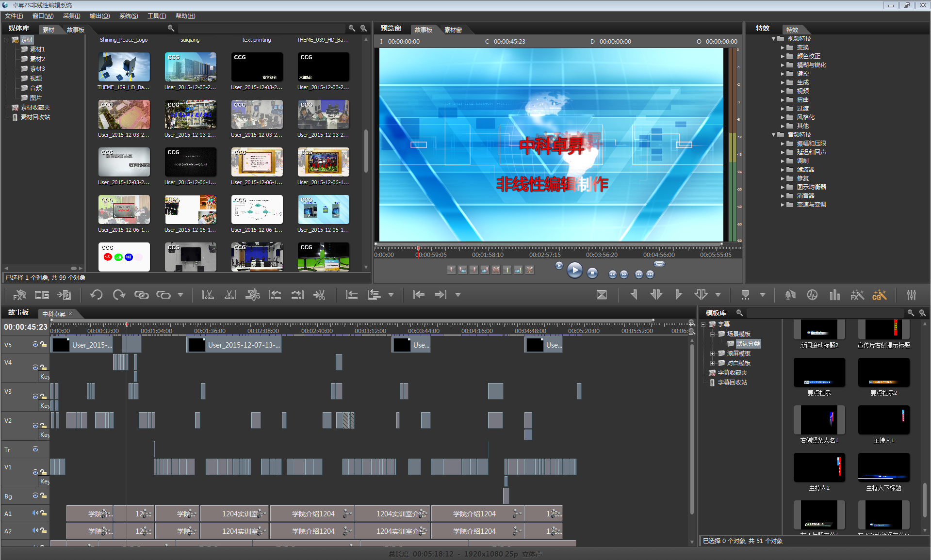The height and width of the screenshot is (560, 931).
Task: Click the audio mixer sliders icon
Action: click(912, 295)
